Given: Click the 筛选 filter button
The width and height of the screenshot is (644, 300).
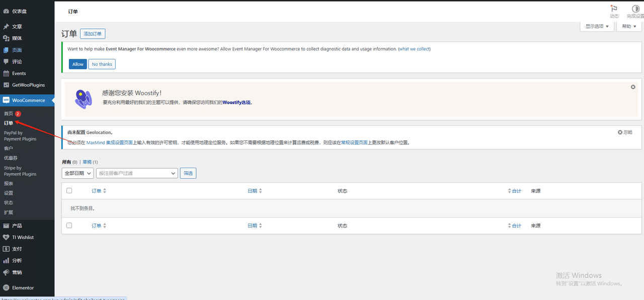Looking at the screenshot, I should 188,173.
